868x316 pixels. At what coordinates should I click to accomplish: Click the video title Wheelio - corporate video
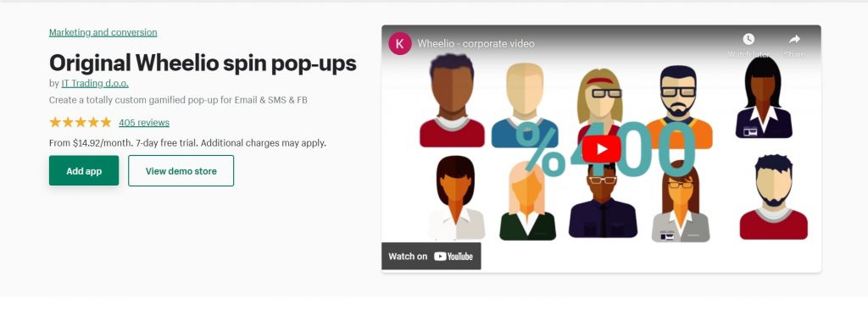pos(476,43)
